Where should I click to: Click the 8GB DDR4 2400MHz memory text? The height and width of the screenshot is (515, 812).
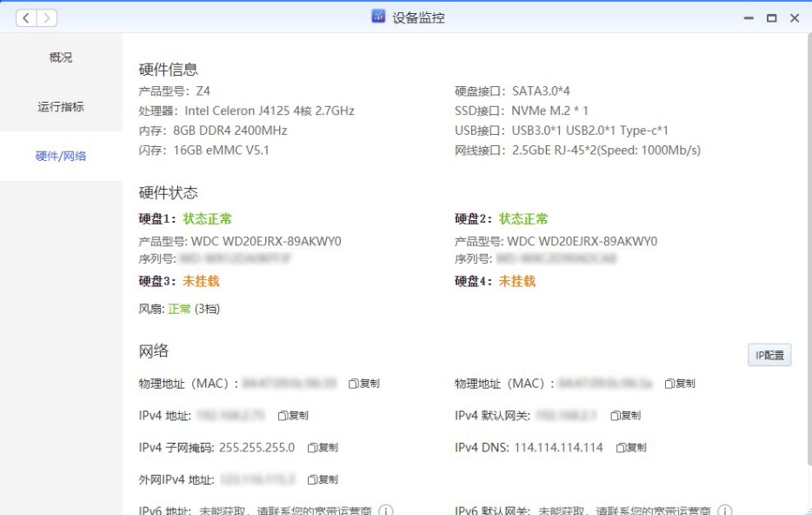pos(230,130)
